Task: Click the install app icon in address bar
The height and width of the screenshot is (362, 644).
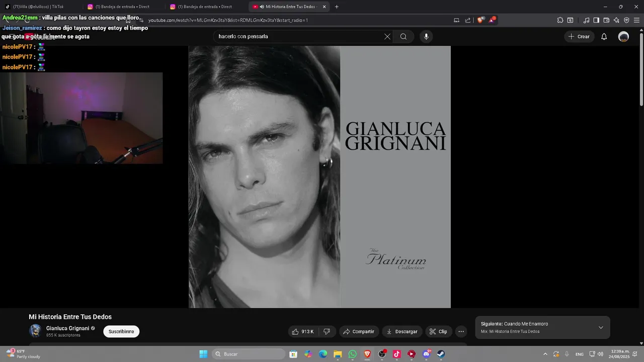Action: pos(457,20)
